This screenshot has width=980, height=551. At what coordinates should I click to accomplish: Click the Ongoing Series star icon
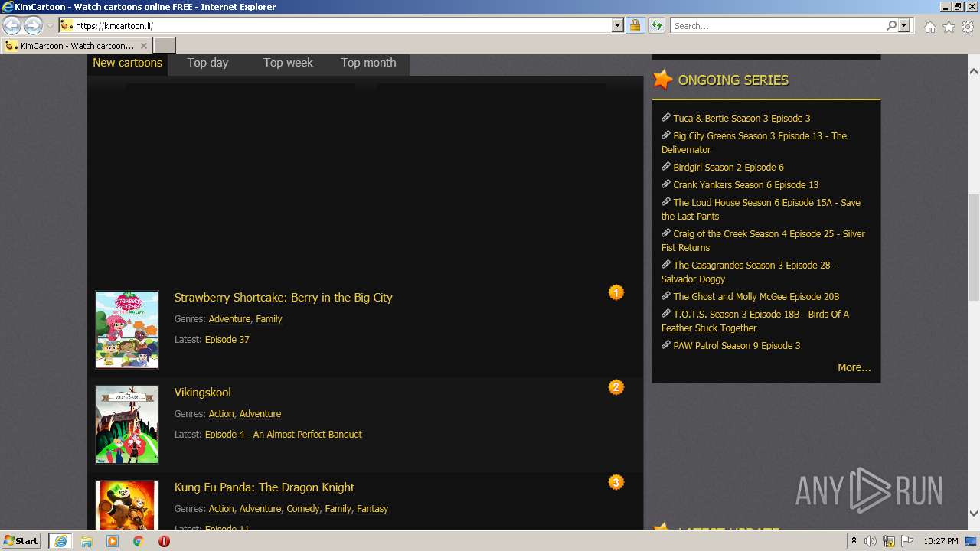click(x=662, y=80)
